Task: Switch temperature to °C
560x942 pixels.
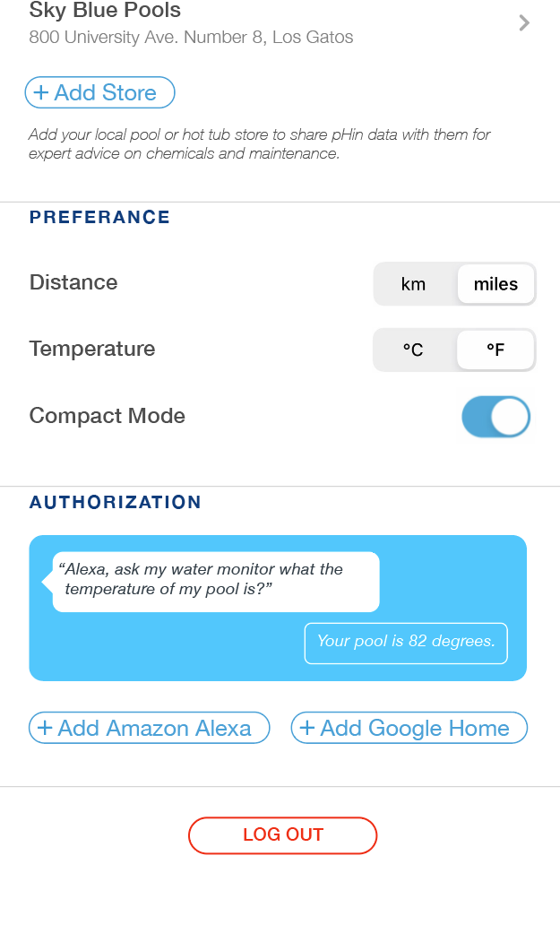Action: click(x=413, y=350)
